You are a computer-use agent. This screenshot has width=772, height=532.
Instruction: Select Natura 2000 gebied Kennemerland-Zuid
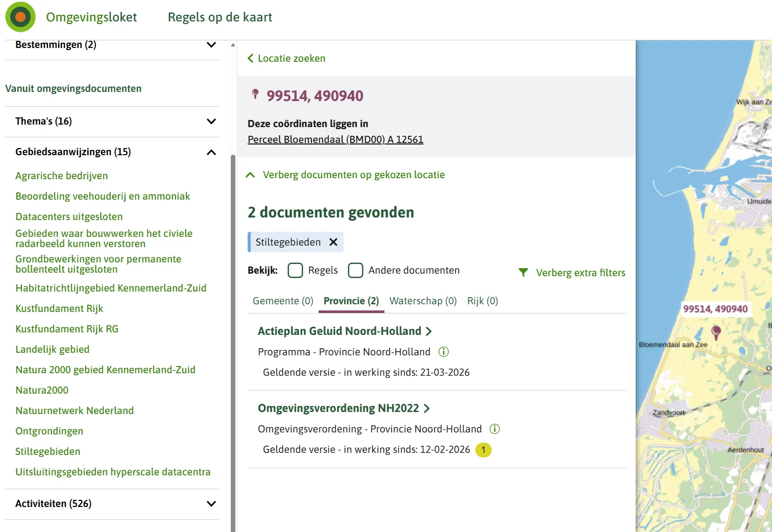[x=106, y=370]
